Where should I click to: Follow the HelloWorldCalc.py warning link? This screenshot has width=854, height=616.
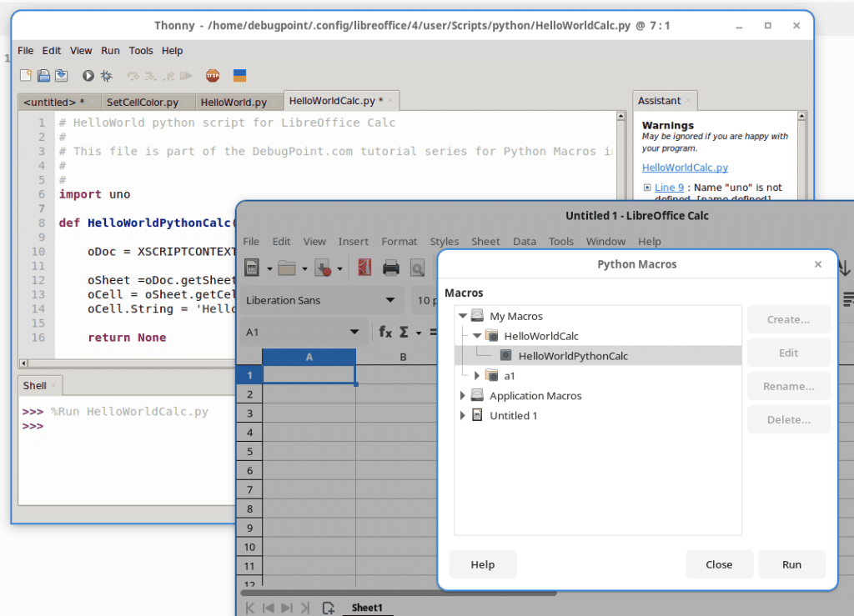pos(685,167)
